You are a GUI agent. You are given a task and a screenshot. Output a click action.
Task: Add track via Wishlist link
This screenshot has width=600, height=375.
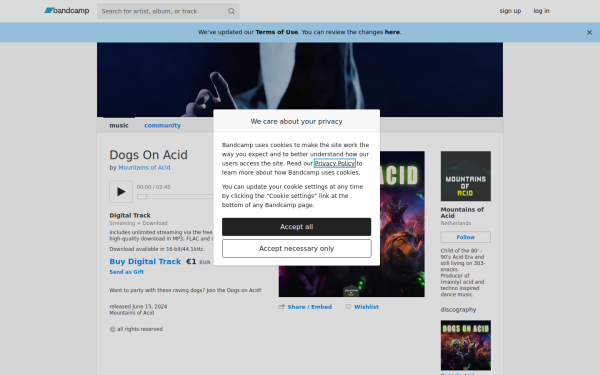coord(366,307)
